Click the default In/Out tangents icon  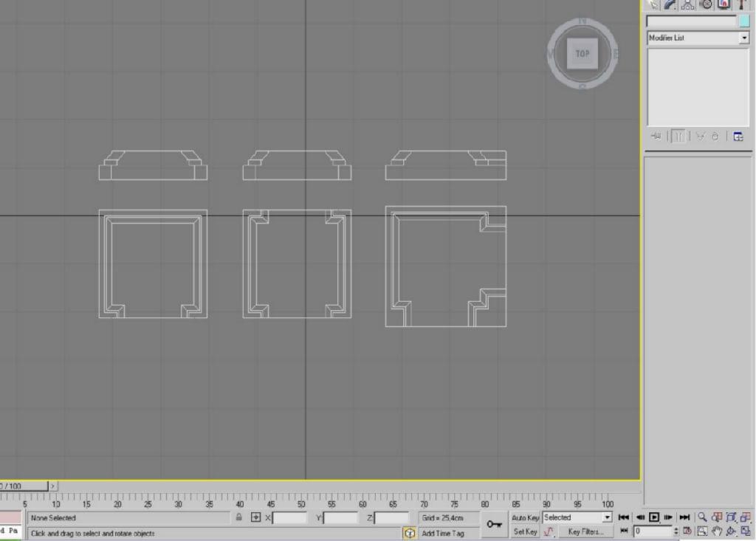coord(549,531)
